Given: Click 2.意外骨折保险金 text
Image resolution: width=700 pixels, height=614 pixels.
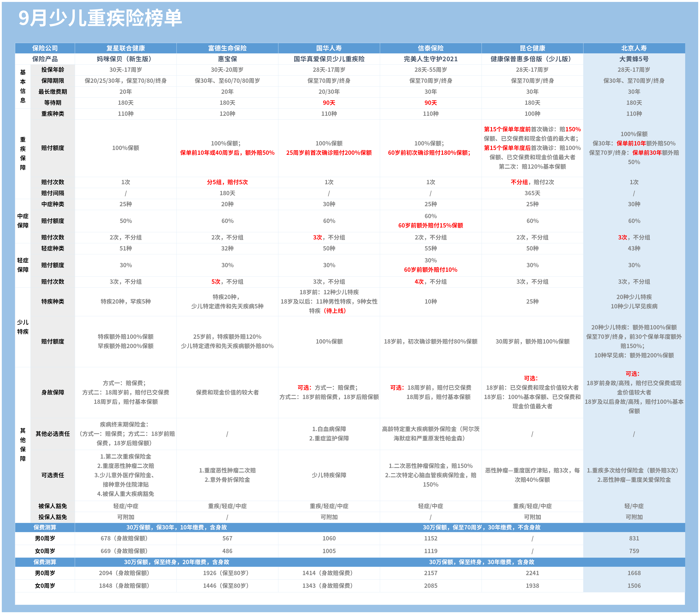Looking at the screenshot, I should 227,480.
